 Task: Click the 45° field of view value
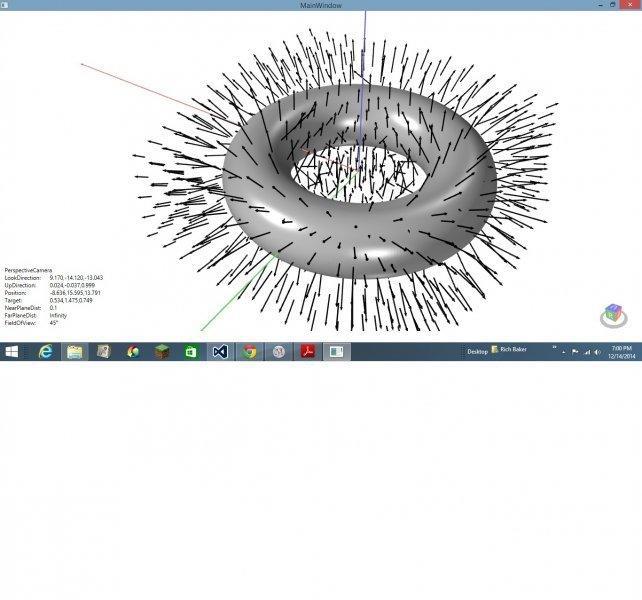click(x=54, y=323)
